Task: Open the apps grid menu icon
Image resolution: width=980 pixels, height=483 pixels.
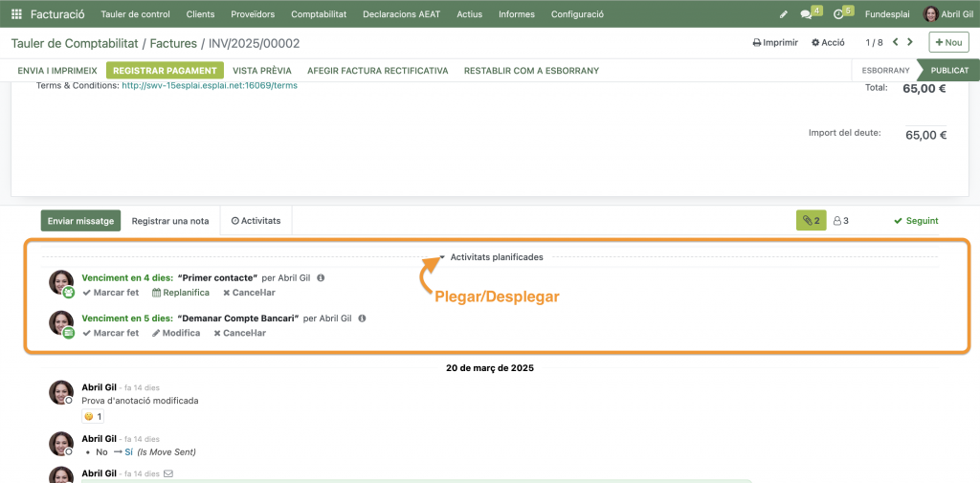Action: click(16, 14)
